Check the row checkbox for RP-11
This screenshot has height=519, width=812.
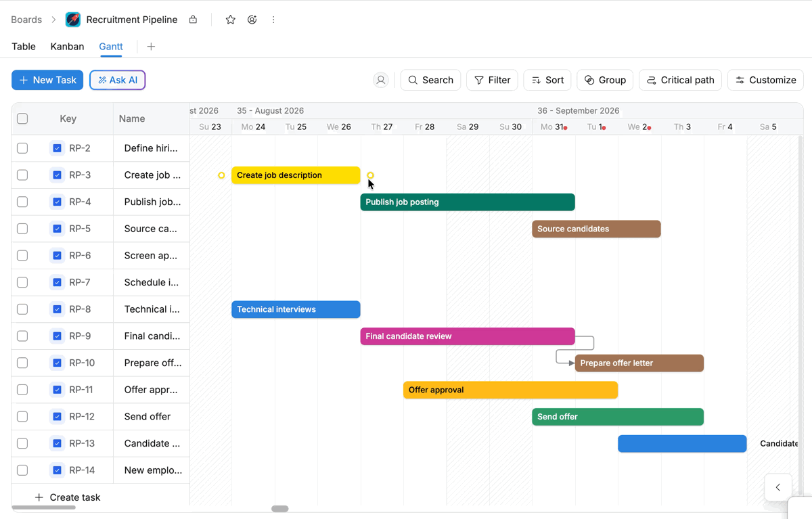click(22, 390)
